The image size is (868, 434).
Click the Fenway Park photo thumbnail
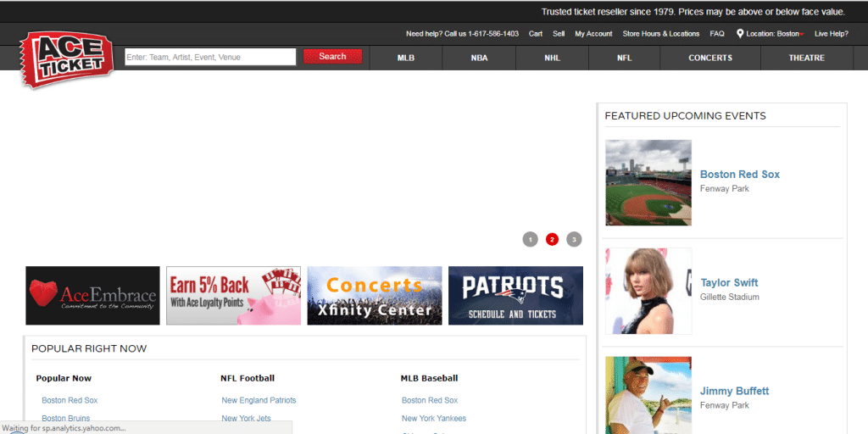click(x=648, y=183)
